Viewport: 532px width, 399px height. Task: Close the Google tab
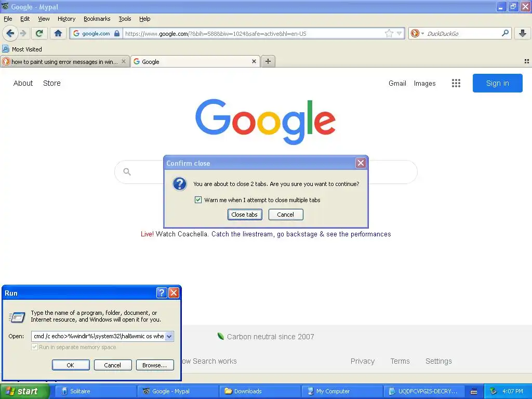pyautogui.click(x=254, y=61)
